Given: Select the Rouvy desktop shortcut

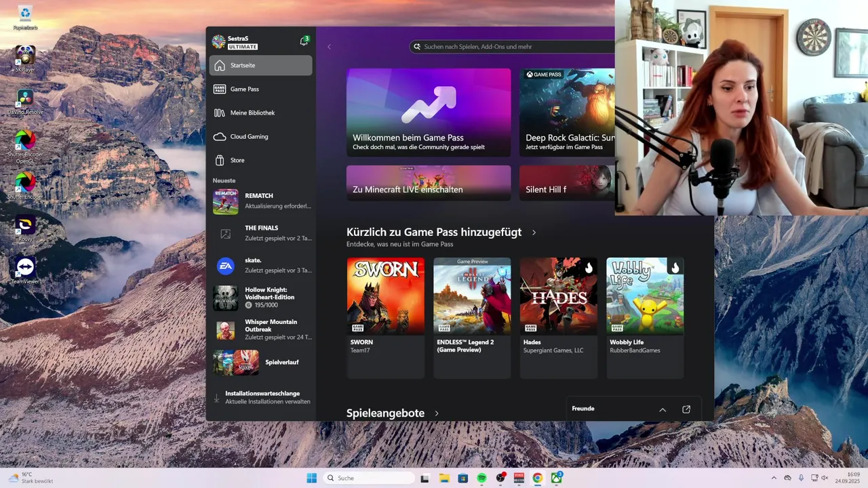Looking at the screenshot, I should pyautogui.click(x=25, y=228).
